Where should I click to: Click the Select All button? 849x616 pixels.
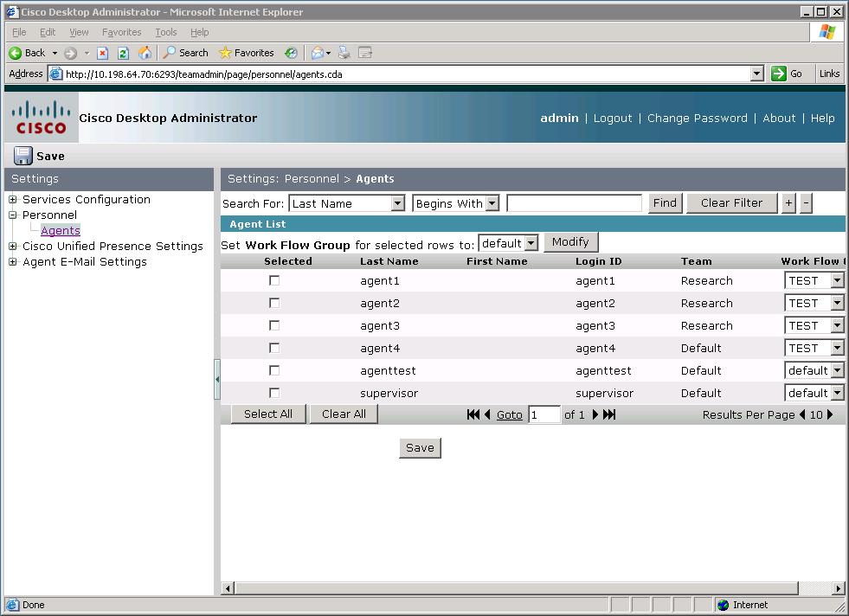coord(268,414)
